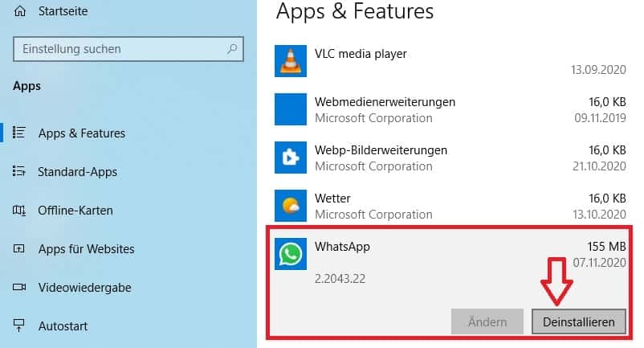Select Videowiedergabe camera icon
Screen dimensions: 644x348
[x=19, y=287]
